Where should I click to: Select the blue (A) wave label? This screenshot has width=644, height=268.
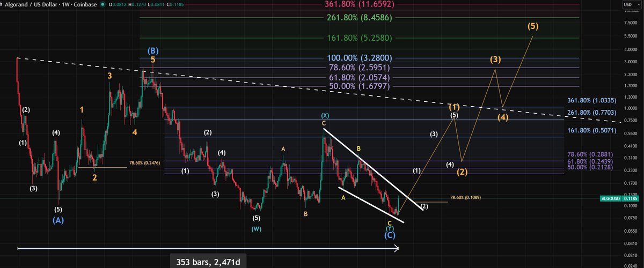tap(58, 220)
